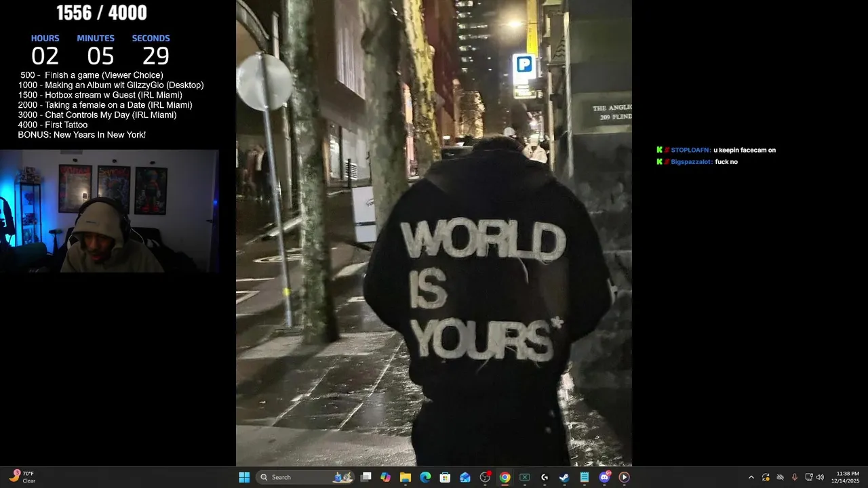
Task: Open Microsoft Edge from taskbar
Action: [425, 477]
